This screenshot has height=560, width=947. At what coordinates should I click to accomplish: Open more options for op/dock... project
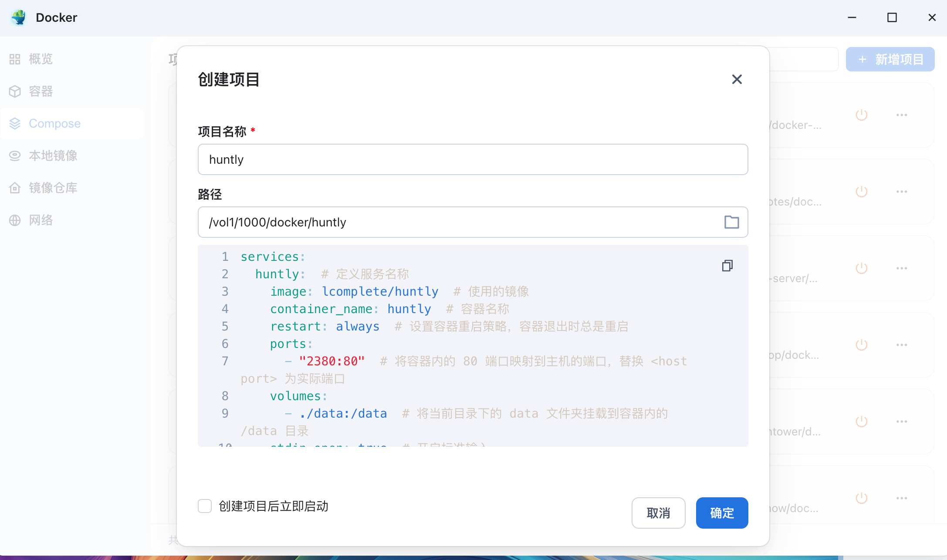(902, 345)
